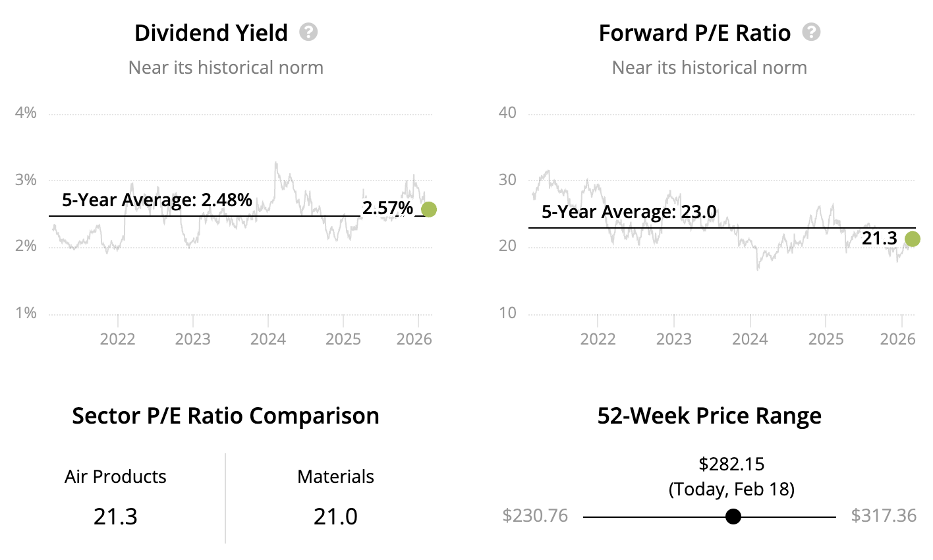The height and width of the screenshot is (560, 933).
Task: Click the $230.76 52-week low price
Action: (535, 515)
